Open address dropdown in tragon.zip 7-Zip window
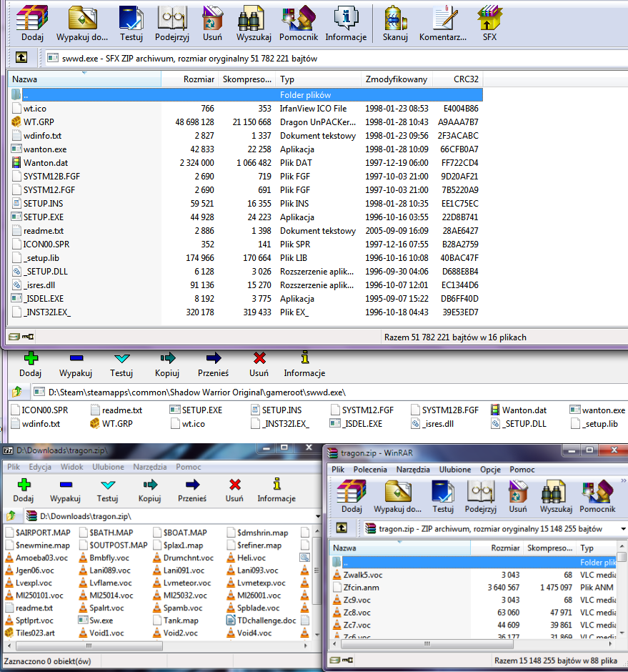Screen dimensions: 628x672 (x=318, y=516)
